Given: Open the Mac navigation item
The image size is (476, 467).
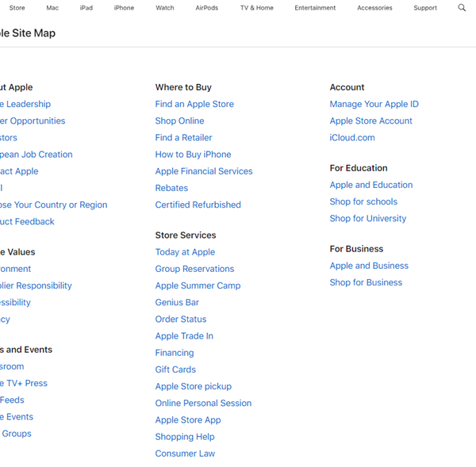Looking at the screenshot, I should click(x=52, y=8).
